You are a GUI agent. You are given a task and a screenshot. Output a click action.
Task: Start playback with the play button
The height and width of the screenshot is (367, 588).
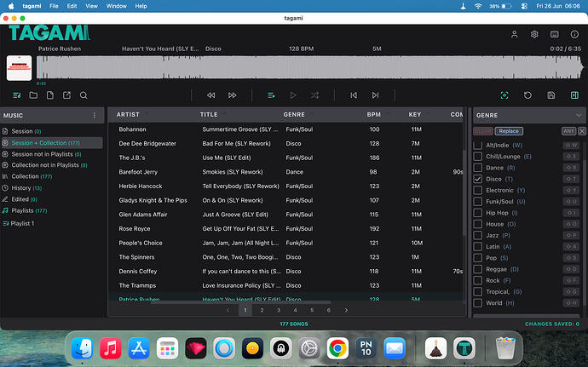293,95
